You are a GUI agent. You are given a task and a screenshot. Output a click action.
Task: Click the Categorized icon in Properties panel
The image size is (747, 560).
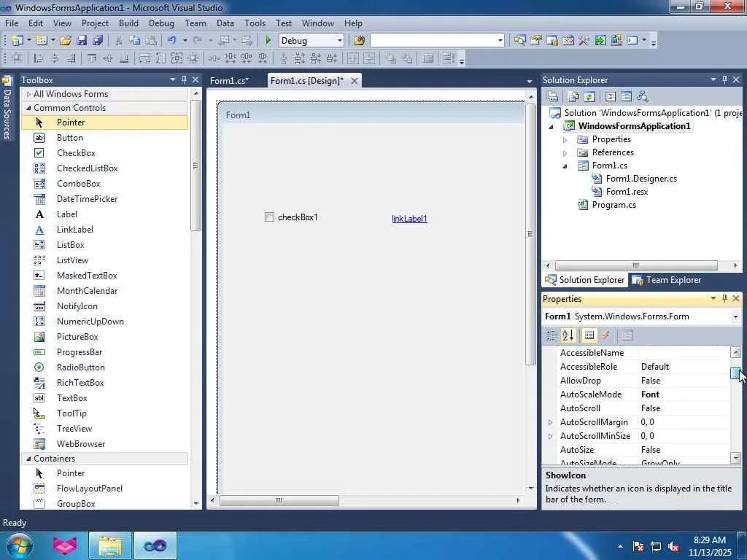[551, 335]
